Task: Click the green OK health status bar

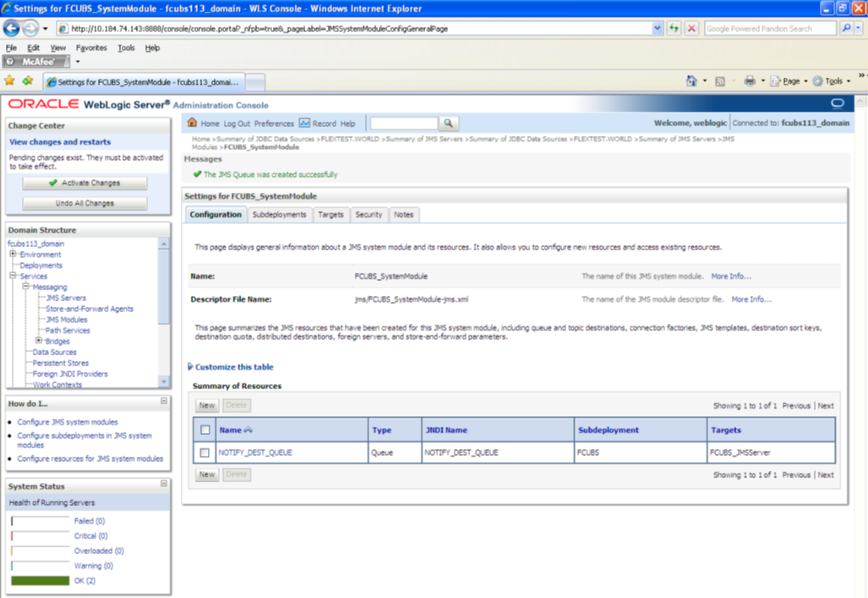Action: pyautogui.click(x=40, y=581)
